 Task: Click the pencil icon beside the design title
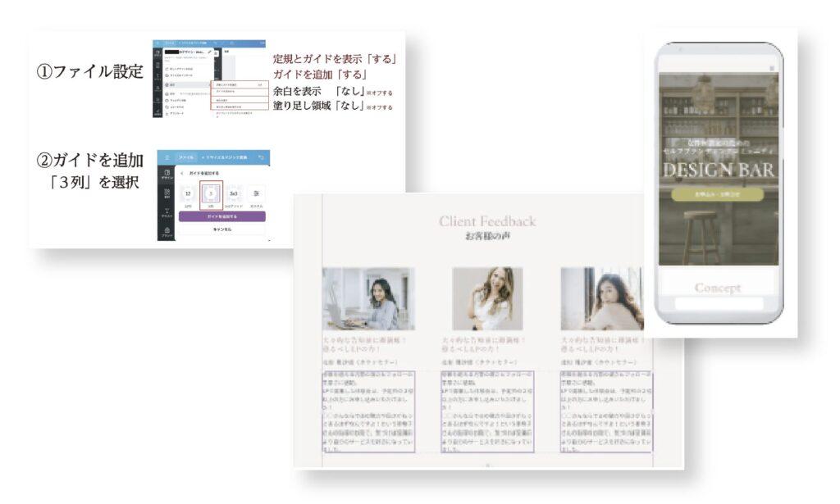[211, 52]
